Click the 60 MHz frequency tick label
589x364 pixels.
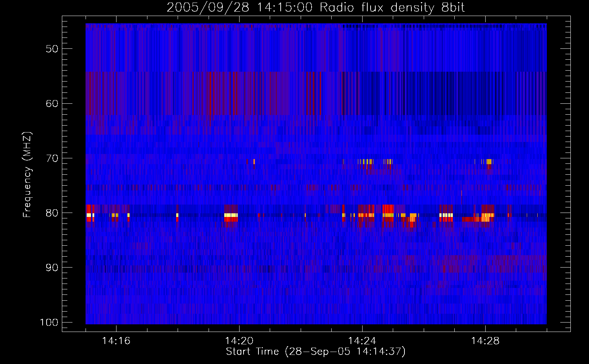point(52,103)
